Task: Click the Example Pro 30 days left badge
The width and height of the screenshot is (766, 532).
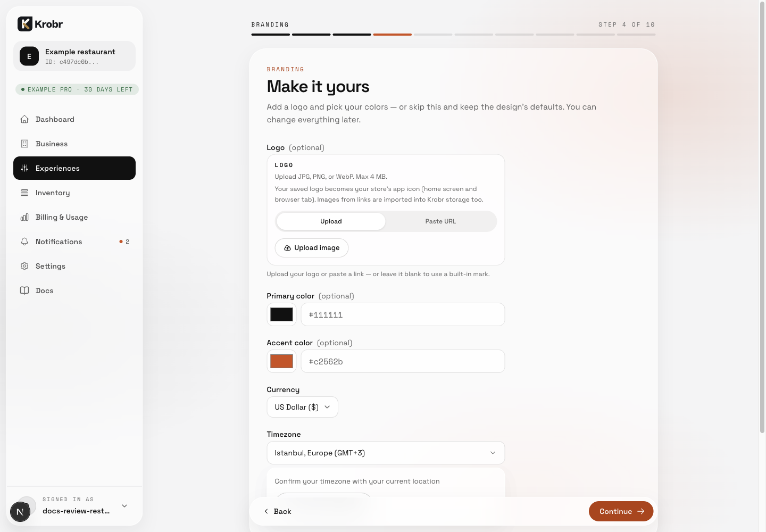Action: [77, 89]
